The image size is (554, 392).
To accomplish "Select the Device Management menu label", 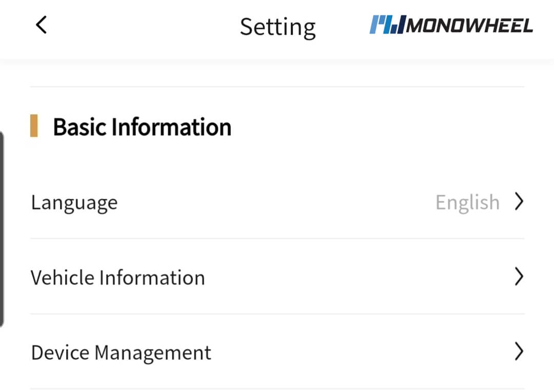I will tap(121, 353).
